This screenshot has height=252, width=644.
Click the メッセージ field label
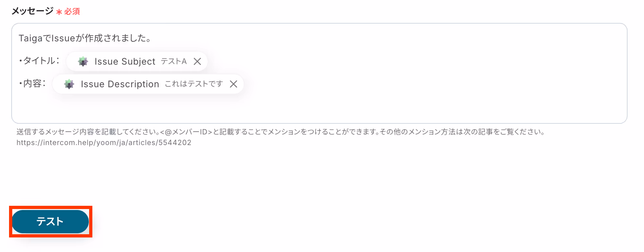32,11
